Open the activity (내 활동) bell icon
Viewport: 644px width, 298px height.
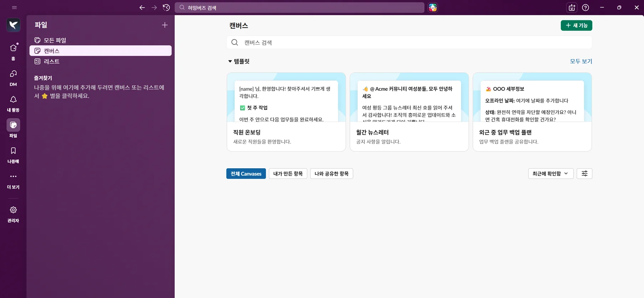13,99
